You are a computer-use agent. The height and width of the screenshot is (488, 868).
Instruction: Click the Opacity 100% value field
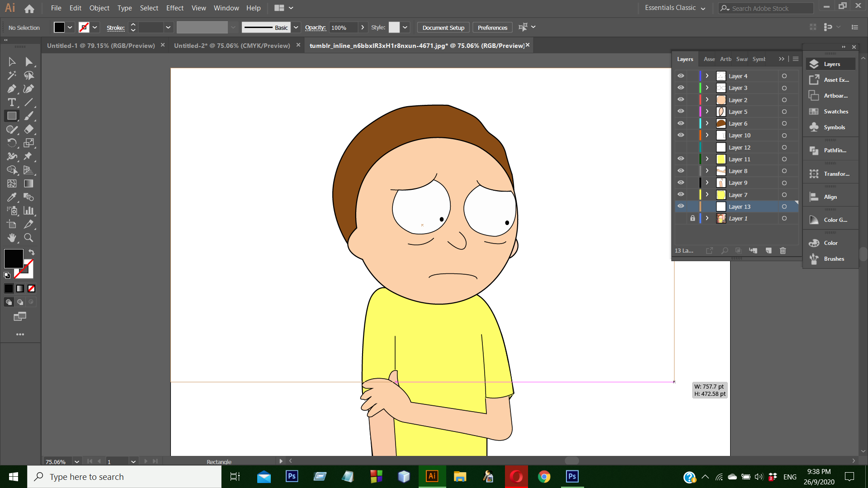[x=344, y=28]
